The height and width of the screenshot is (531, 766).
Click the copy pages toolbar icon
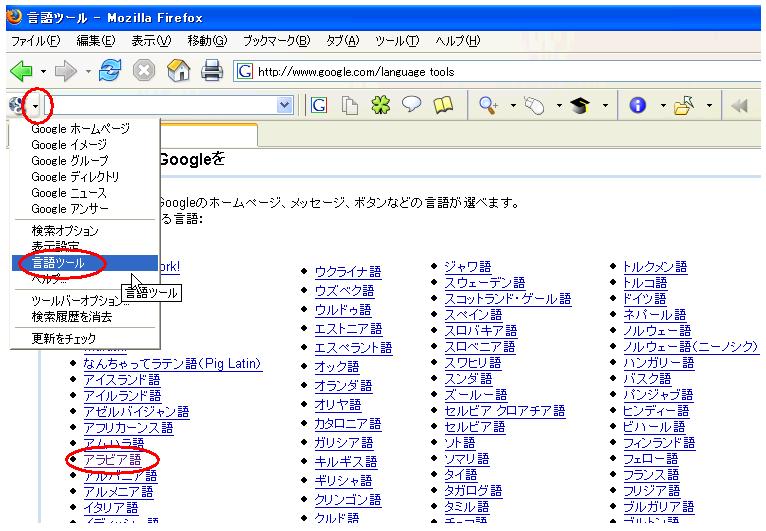[350, 105]
